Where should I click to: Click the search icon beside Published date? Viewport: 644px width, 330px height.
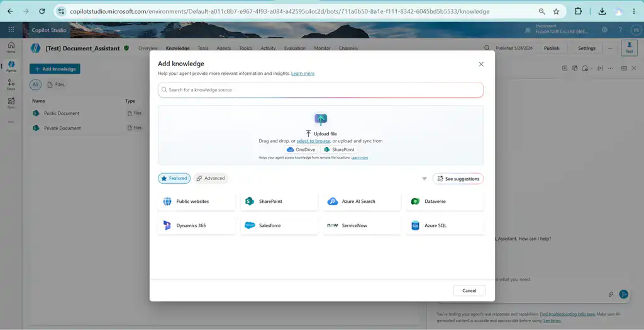click(487, 48)
